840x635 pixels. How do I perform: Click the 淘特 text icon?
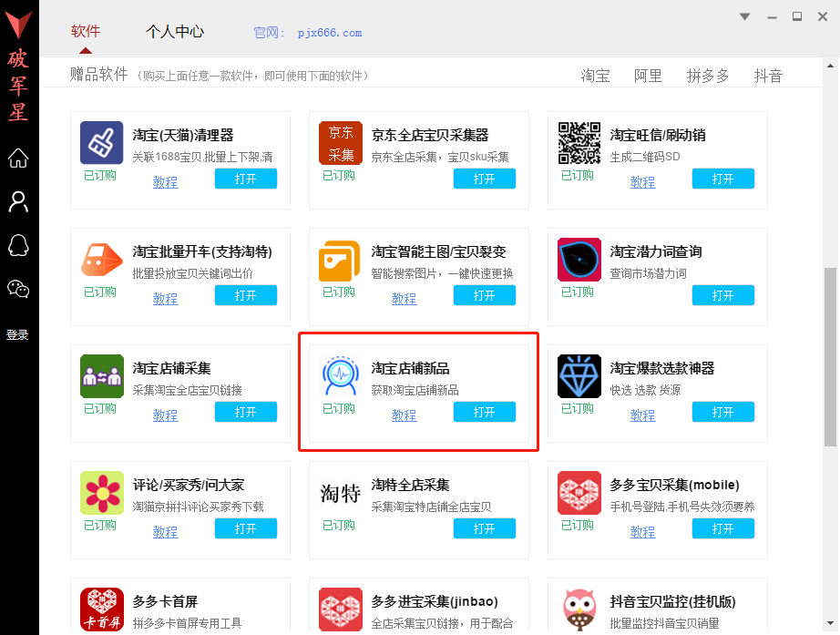pos(341,493)
